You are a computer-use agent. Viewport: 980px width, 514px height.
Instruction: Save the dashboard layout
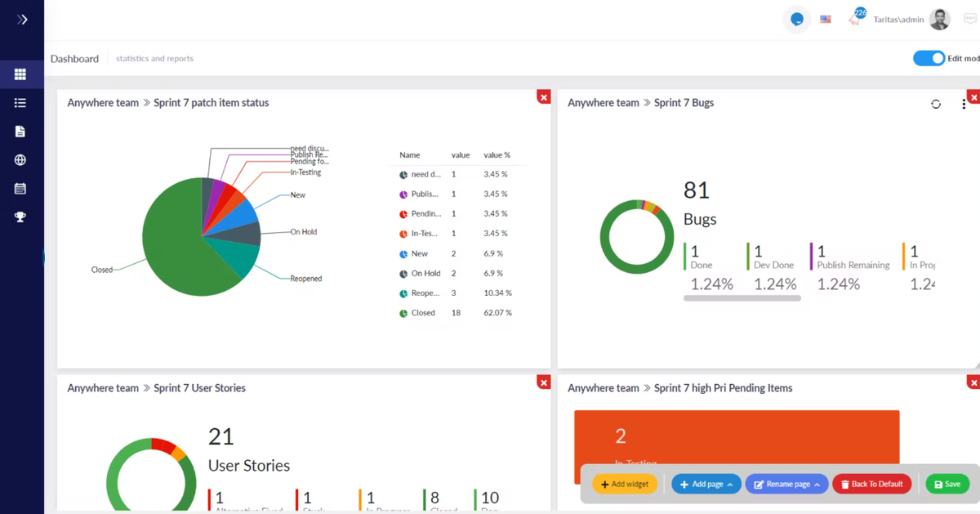click(x=947, y=484)
